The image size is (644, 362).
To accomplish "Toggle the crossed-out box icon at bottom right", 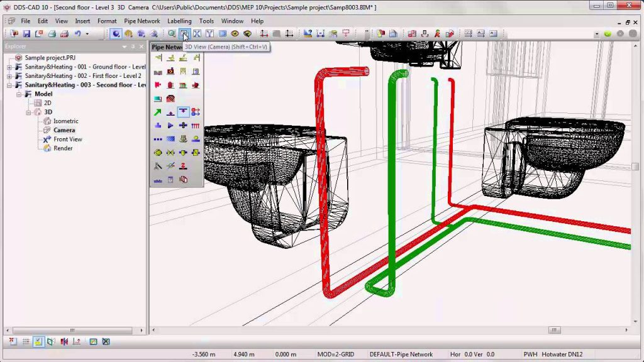I will [106, 342].
